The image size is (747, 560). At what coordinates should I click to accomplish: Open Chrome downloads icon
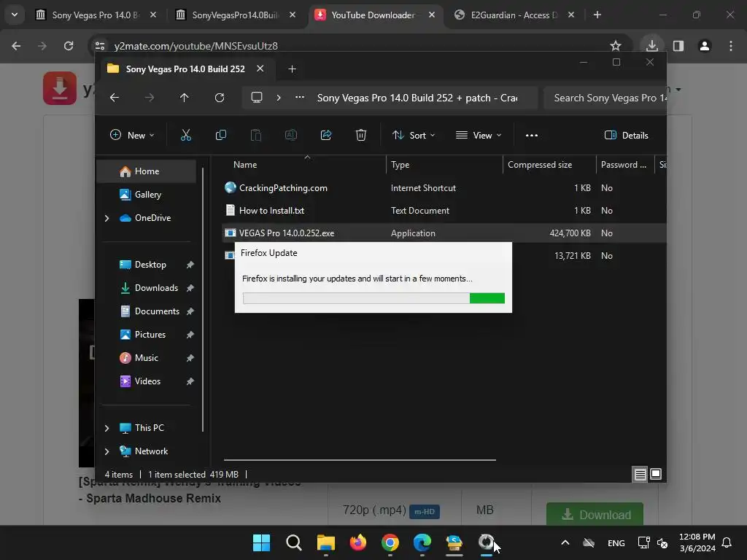coord(651,46)
